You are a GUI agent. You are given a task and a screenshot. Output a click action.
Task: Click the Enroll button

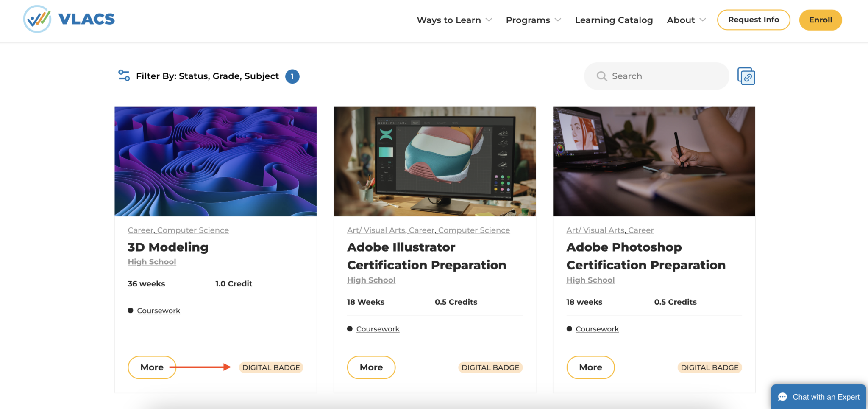[820, 20]
